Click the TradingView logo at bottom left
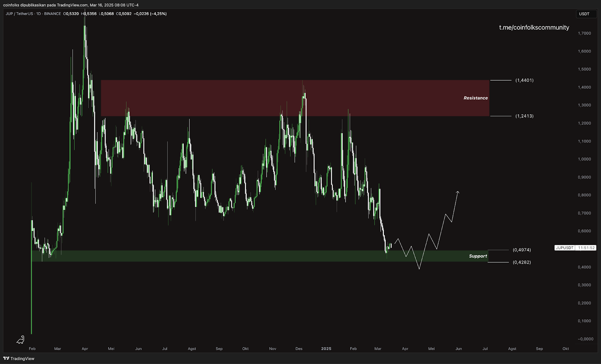Viewport: 601px width, 364px height. click(x=19, y=358)
